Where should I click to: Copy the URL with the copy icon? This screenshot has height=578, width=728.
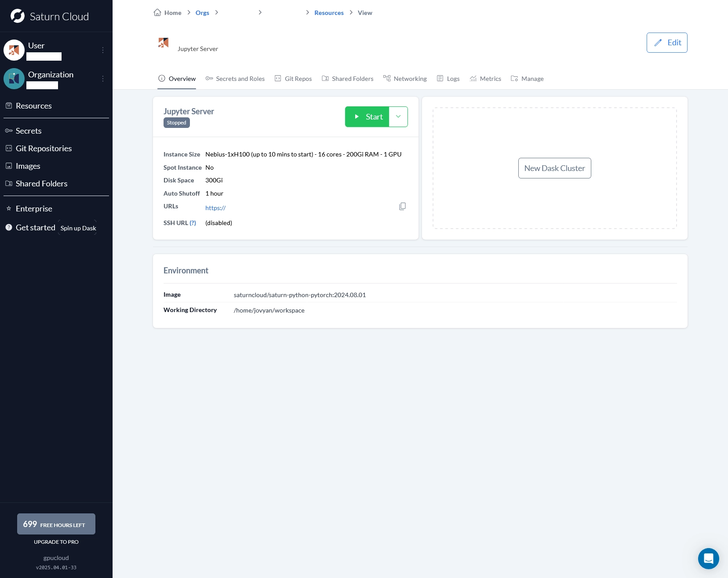click(402, 207)
